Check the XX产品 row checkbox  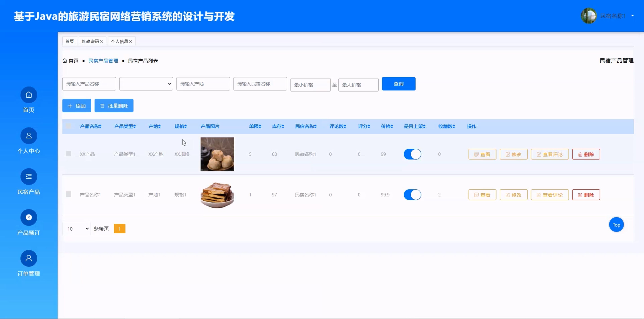[x=68, y=154]
